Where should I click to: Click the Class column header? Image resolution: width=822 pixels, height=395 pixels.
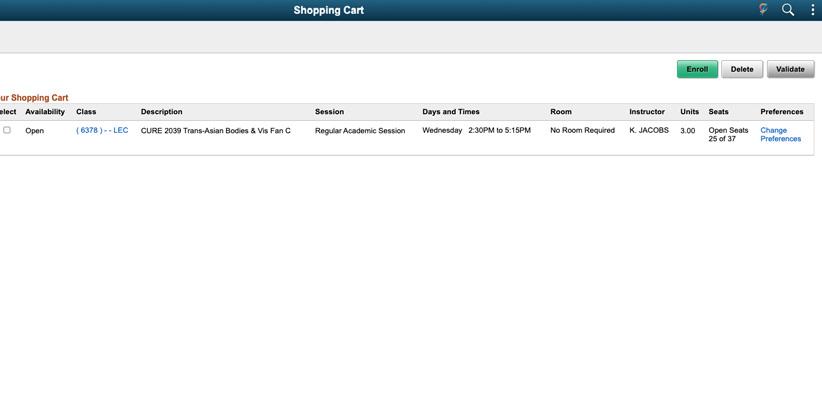pos(86,112)
